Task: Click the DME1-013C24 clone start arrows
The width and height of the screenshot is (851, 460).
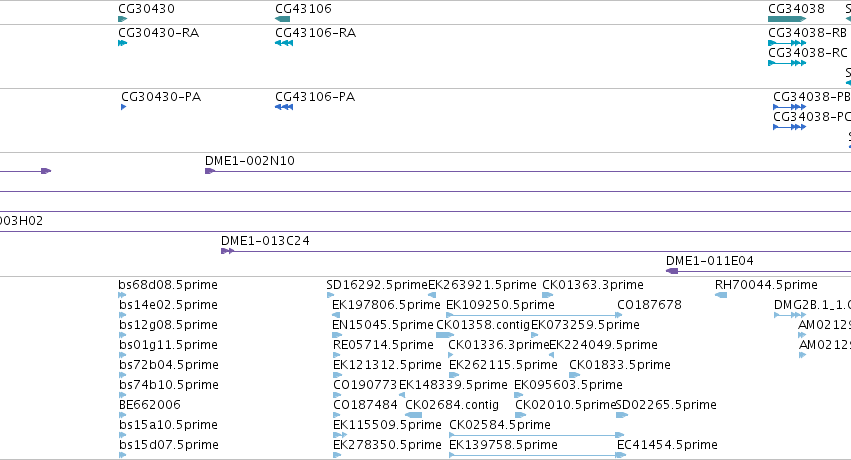Action: [x=227, y=251]
